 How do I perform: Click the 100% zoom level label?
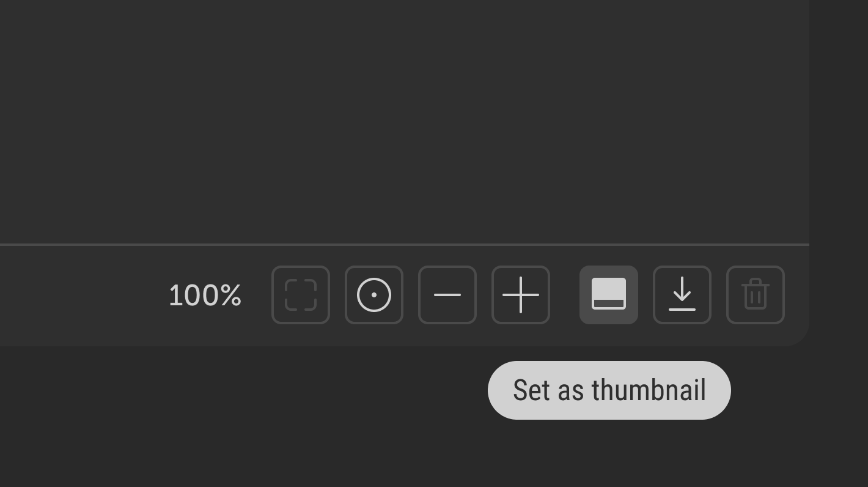coord(205,296)
